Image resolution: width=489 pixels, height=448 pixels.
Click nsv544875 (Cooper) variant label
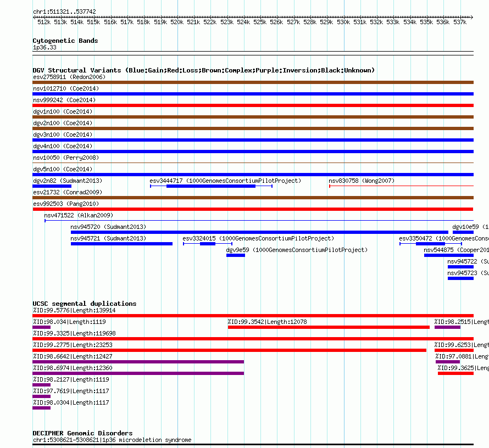(456, 250)
